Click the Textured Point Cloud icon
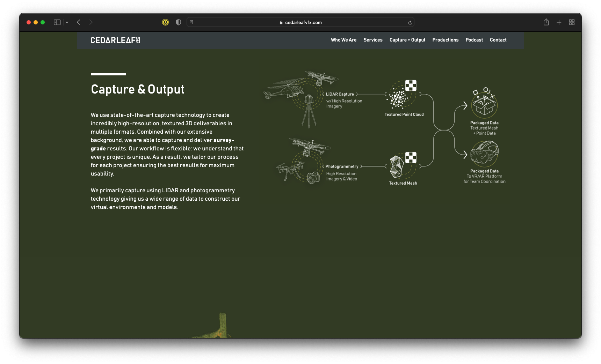Screen dimensions: 601x364 [x=402, y=95]
